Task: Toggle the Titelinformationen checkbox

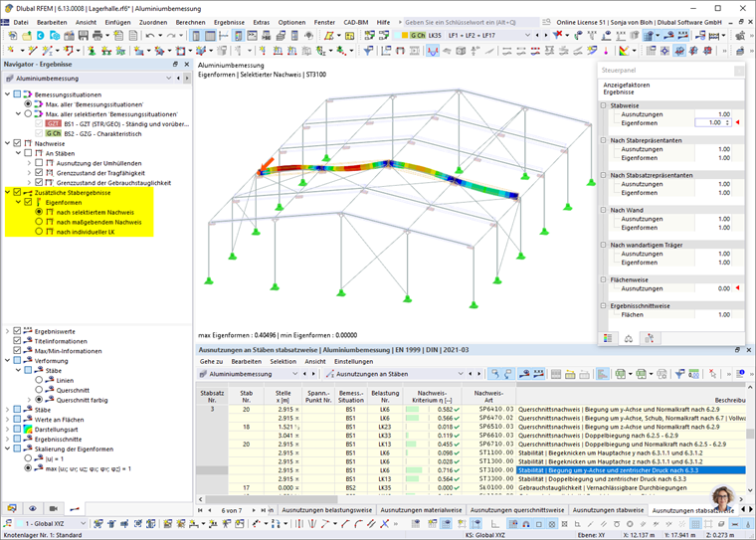Action: [x=17, y=339]
